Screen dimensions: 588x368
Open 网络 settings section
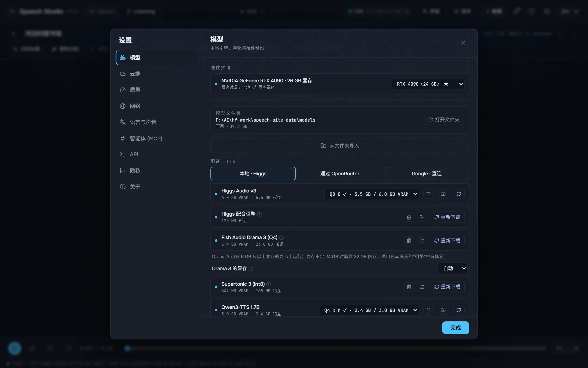click(x=156, y=106)
